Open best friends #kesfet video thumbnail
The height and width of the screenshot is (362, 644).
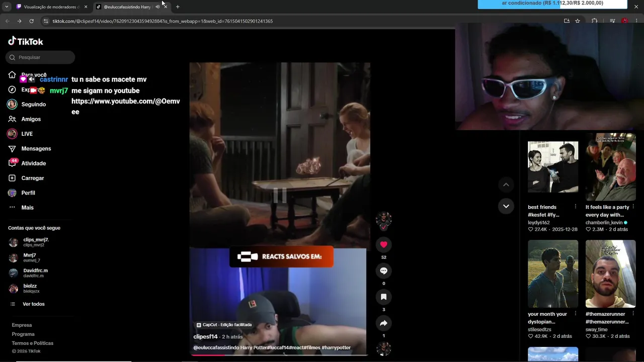553,167
